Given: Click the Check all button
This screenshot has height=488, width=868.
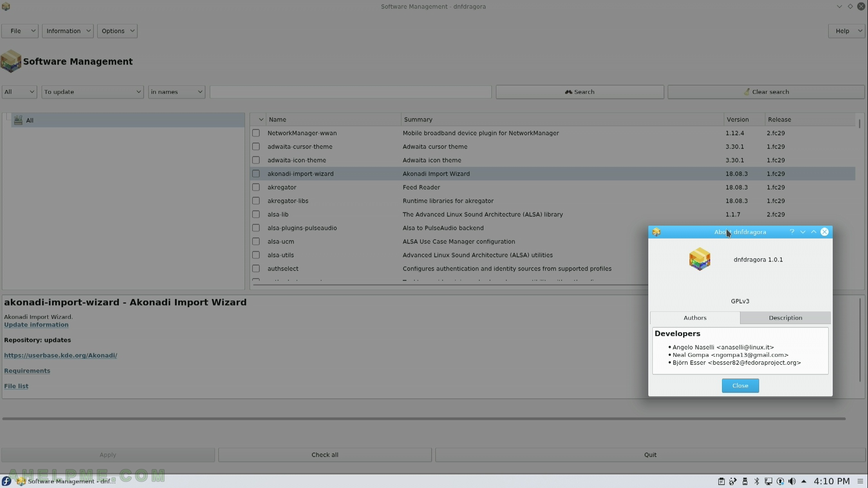Looking at the screenshot, I should pyautogui.click(x=325, y=455).
